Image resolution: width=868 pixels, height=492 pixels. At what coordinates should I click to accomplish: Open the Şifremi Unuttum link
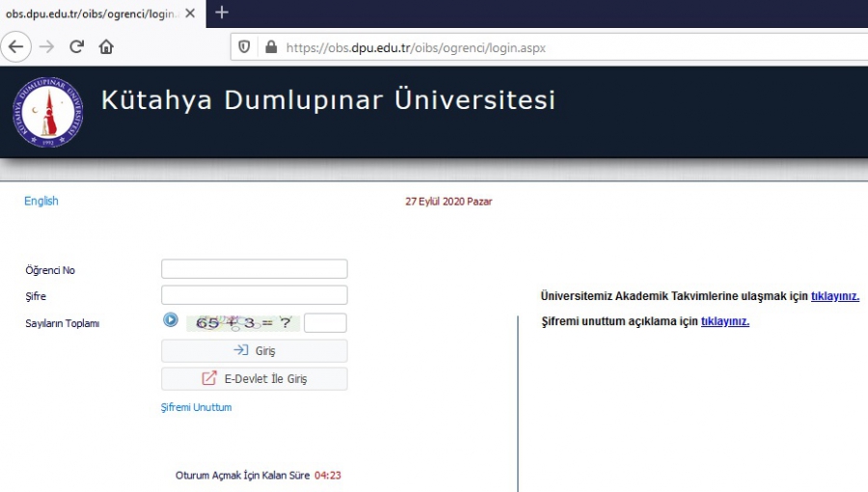tap(196, 407)
